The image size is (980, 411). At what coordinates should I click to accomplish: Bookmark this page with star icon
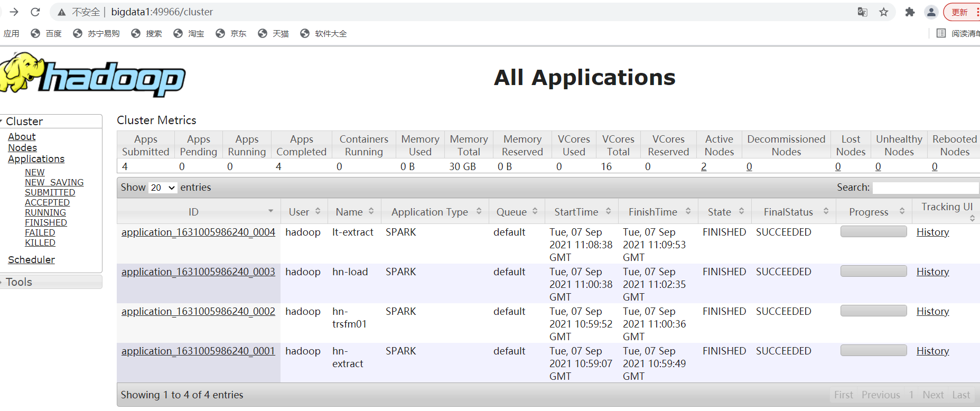[x=884, y=12]
